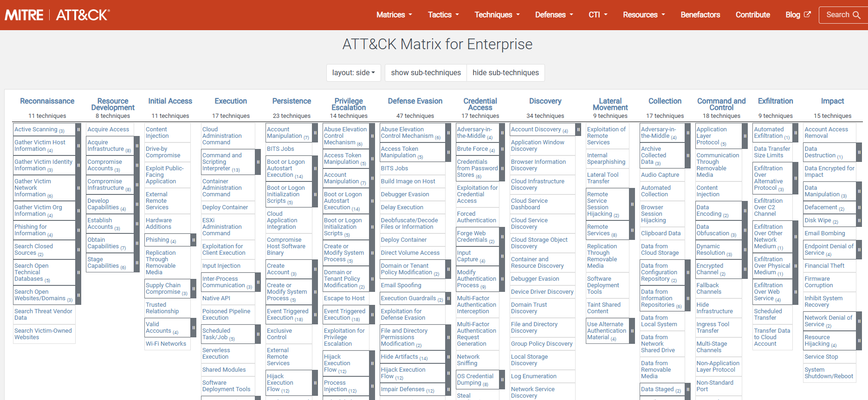
Task: Toggle the Data Staged sub-technique handle
Action: click(x=688, y=389)
